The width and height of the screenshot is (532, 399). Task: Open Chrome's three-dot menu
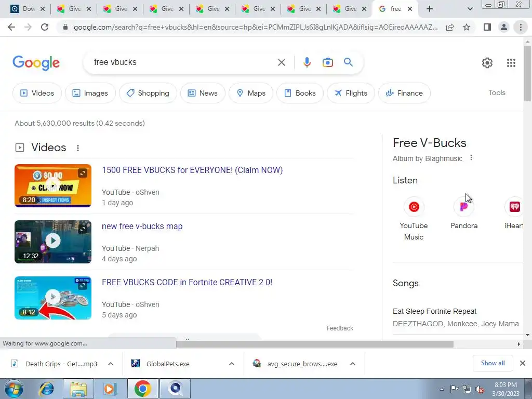pyautogui.click(x=521, y=27)
